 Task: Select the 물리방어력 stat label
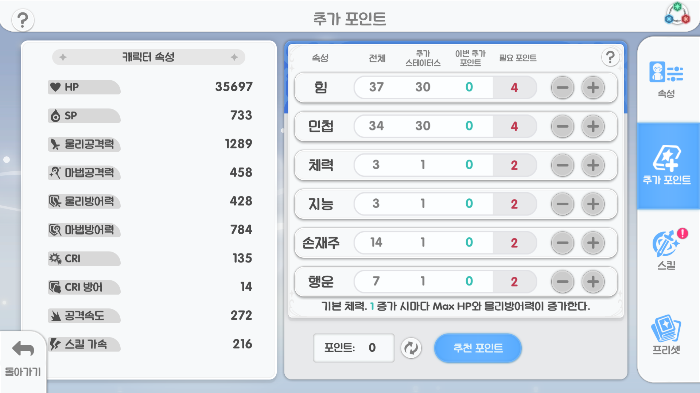(84, 201)
